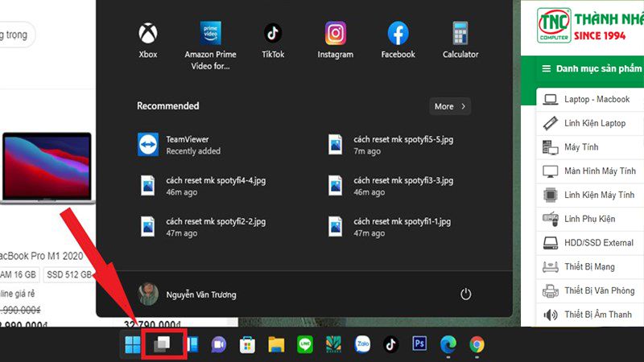Open Microsoft Store from the taskbar
This screenshot has height=362, width=644.
[x=247, y=345]
